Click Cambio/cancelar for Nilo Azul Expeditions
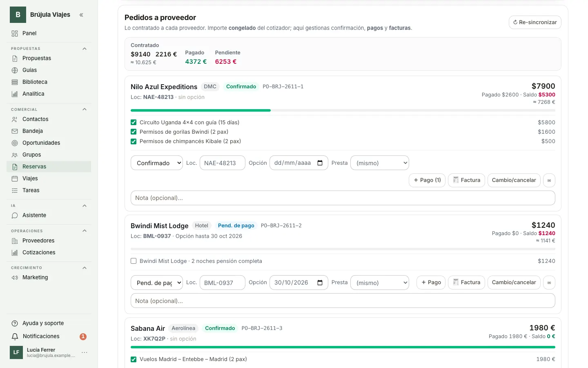This screenshot has height=368, width=588. [514, 180]
